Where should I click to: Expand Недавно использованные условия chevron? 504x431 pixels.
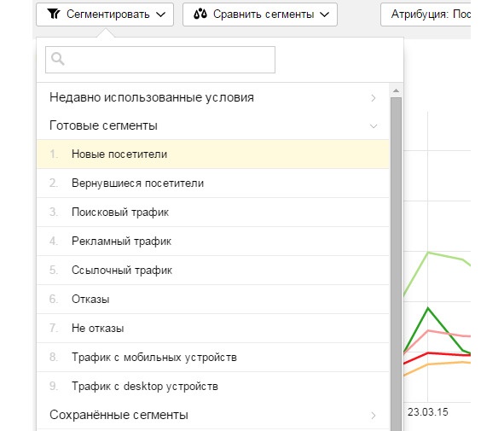click(x=374, y=98)
